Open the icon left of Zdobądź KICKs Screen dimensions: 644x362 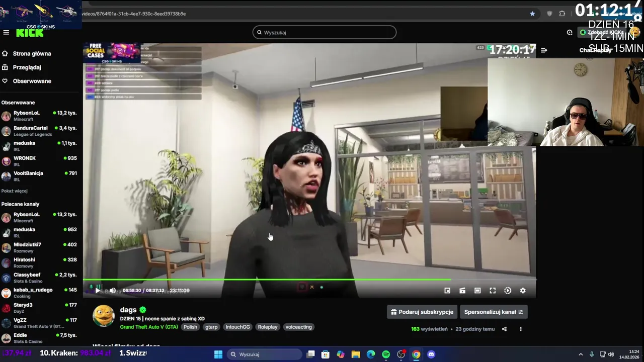pyautogui.click(x=570, y=32)
